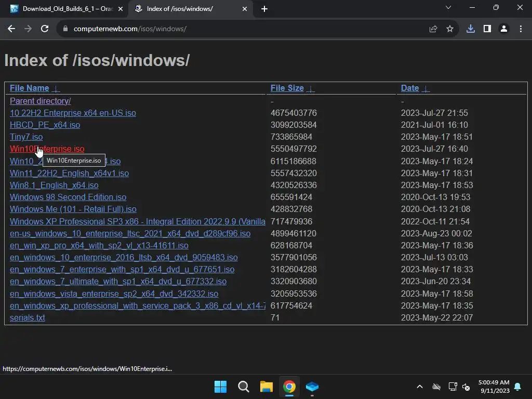Screen dimensions: 532x399
Task: Download en_windows_7_ultimate_with_sp1 iso
Action: pos(118,281)
